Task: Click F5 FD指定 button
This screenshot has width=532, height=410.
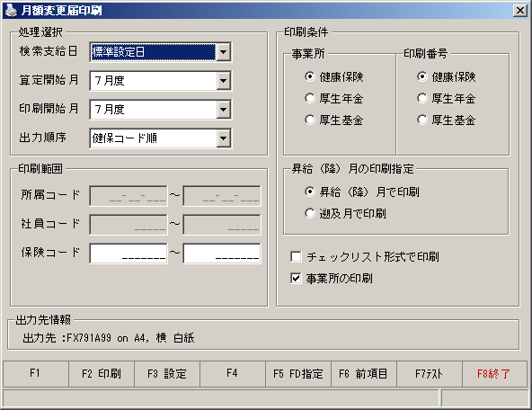Action: (x=298, y=374)
